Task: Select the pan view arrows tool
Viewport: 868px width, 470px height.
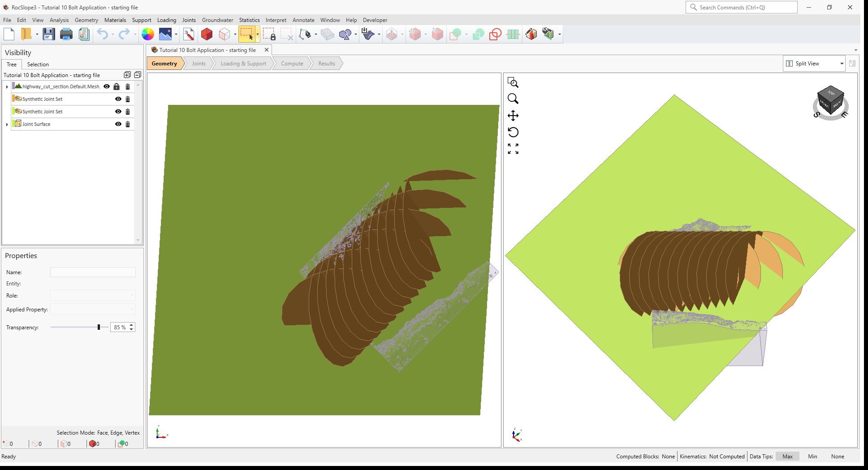Action: tap(513, 116)
